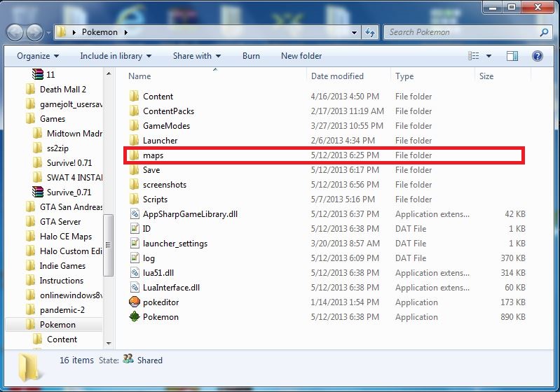Click the Refresh button beside address bar
Image resolution: width=560 pixels, height=392 pixels.
(x=370, y=32)
